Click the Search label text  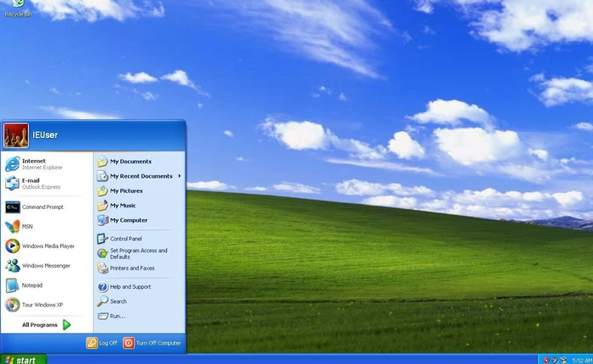pos(119,301)
